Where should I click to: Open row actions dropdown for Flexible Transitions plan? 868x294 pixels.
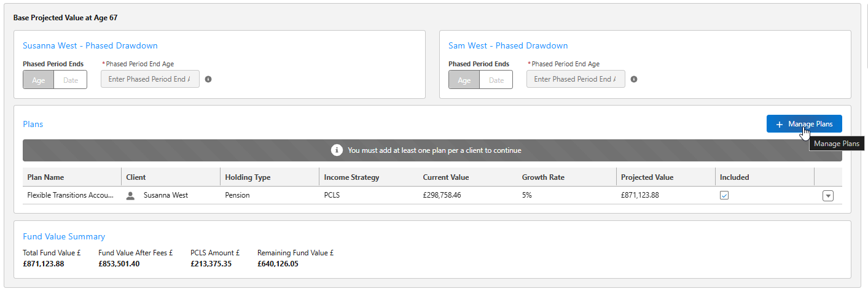pyautogui.click(x=827, y=196)
